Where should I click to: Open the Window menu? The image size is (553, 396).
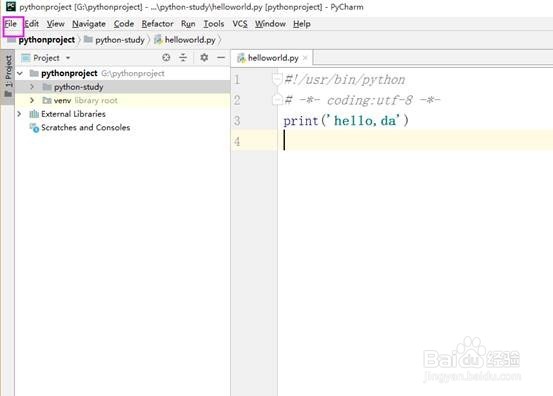[x=270, y=24]
